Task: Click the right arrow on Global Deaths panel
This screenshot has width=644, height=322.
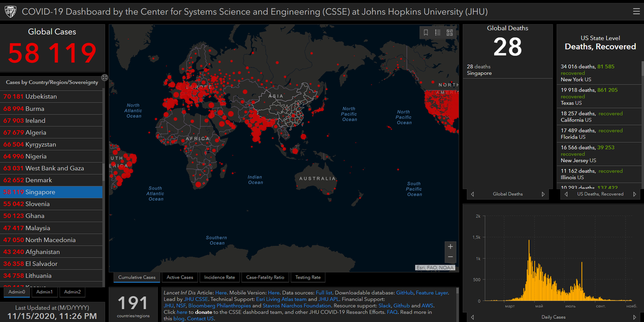Action: [542, 194]
